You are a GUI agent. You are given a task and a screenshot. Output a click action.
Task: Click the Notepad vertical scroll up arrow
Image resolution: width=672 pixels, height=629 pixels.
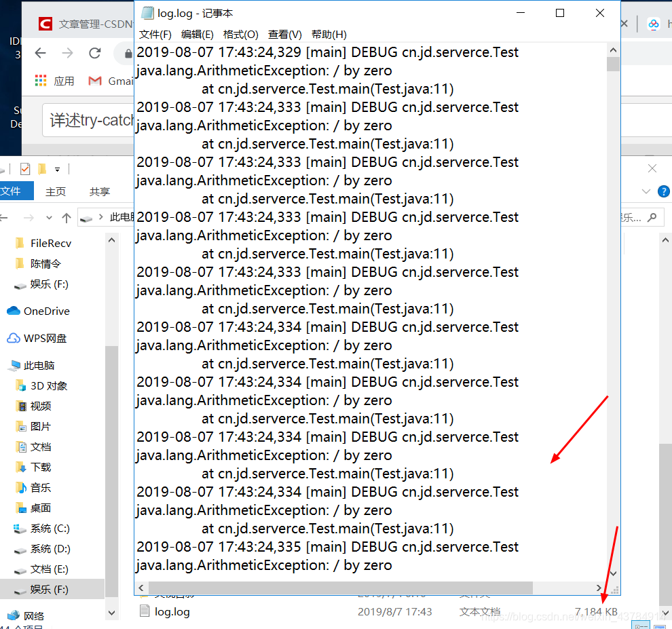click(x=614, y=50)
